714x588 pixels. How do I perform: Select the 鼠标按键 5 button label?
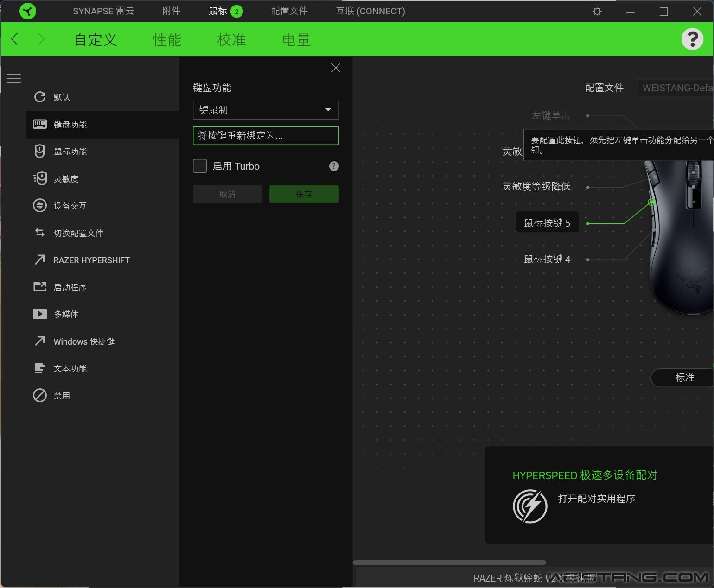point(547,223)
